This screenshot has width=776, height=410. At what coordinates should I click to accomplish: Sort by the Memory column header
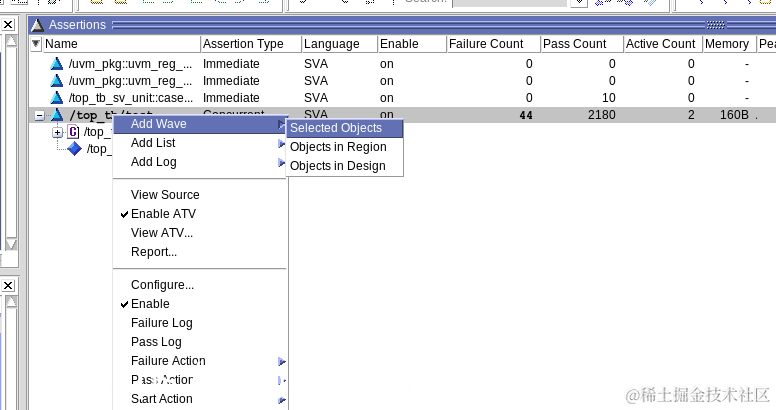(730, 44)
